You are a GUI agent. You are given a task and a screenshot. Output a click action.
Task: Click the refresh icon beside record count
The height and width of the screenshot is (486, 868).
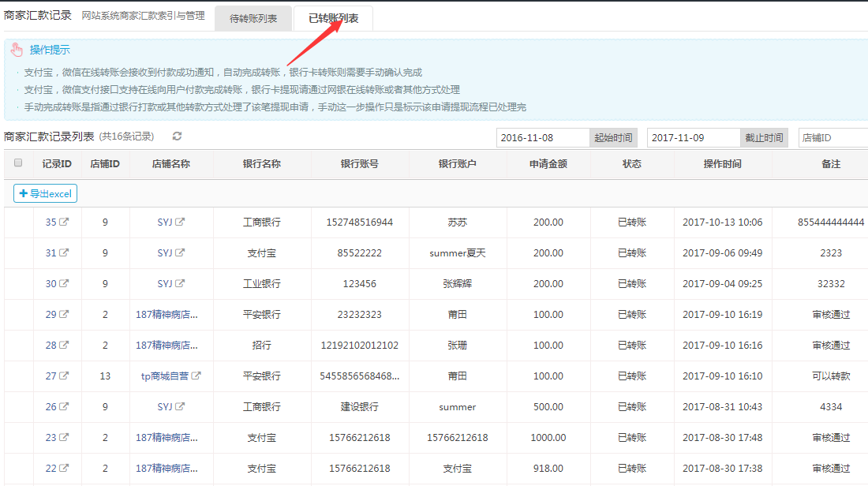(x=178, y=137)
